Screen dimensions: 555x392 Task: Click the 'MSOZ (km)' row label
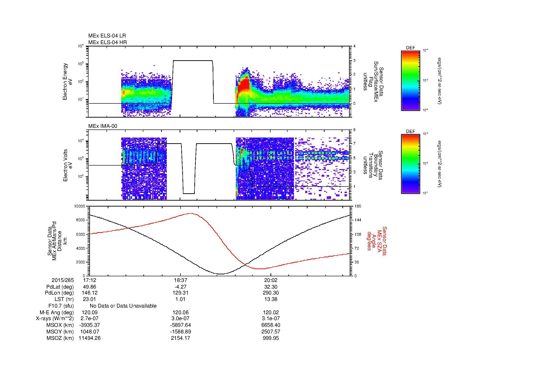tap(60, 338)
